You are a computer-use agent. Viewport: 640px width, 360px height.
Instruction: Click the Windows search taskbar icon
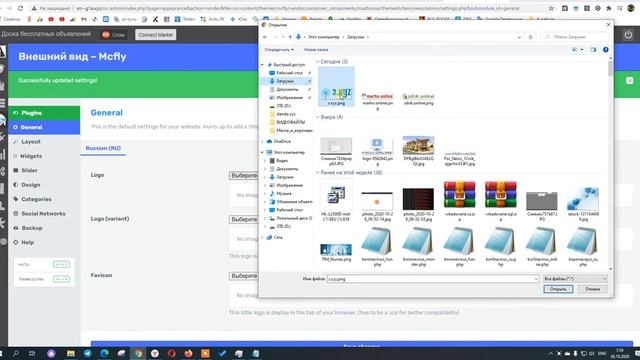pyautogui.click(x=16, y=353)
